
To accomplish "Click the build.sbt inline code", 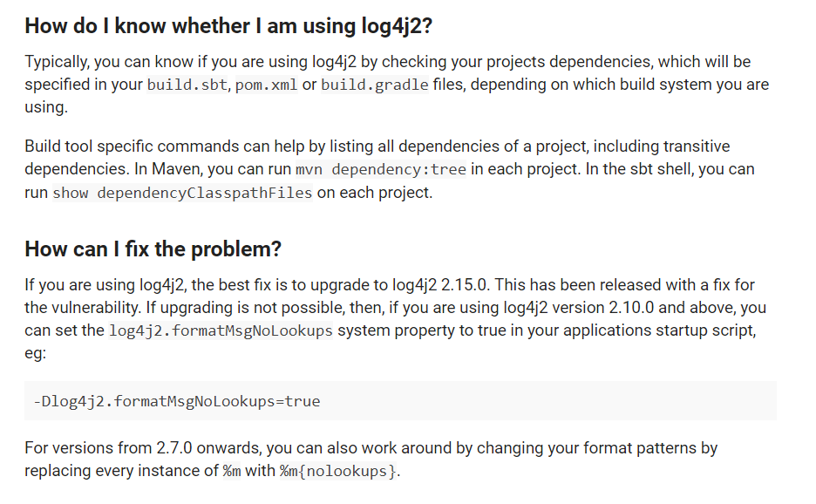I will (187, 85).
